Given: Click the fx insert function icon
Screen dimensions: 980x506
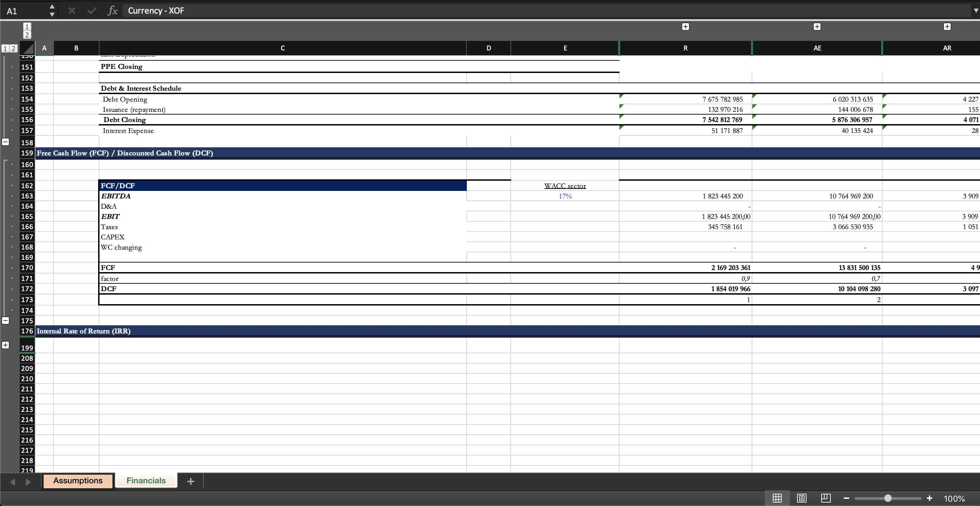Looking at the screenshot, I should point(112,10).
